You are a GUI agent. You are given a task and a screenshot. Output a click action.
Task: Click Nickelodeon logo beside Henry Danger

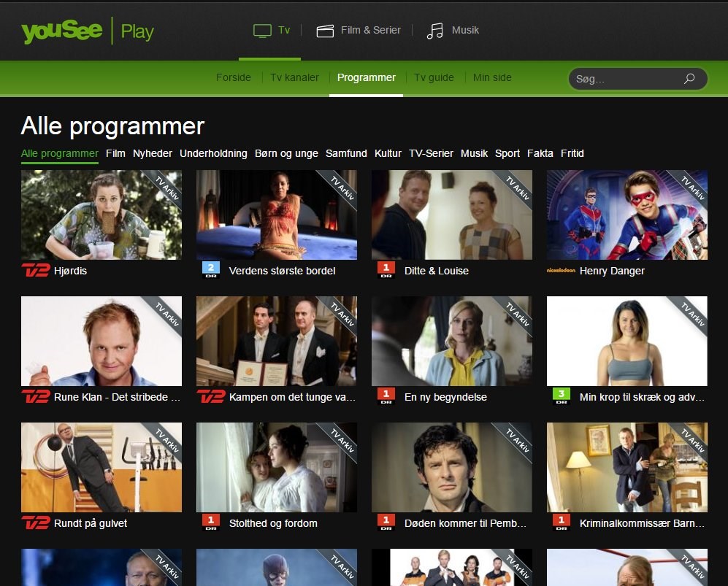[561, 270]
